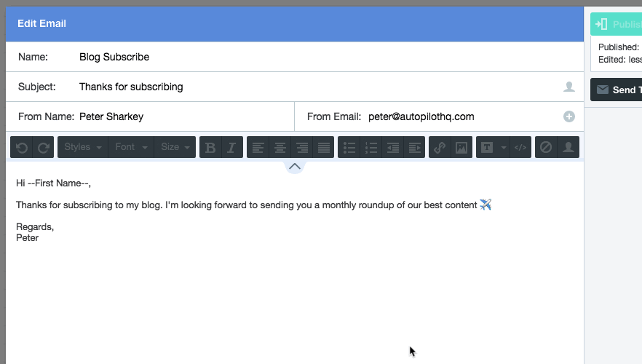Insert a bulleted list
642x364 pixels.
[349, 148]
